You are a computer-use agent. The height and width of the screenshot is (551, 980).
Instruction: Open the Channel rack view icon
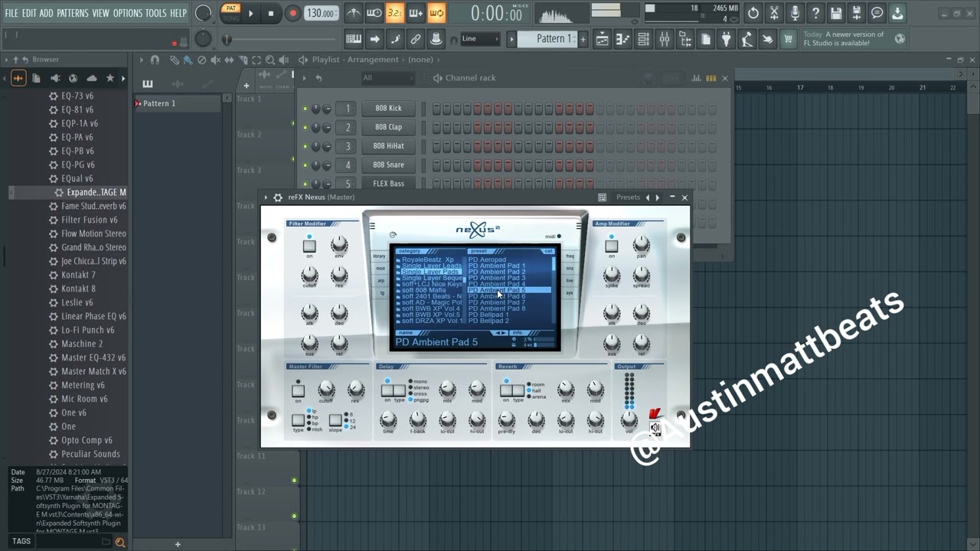(x=644, y=39)
